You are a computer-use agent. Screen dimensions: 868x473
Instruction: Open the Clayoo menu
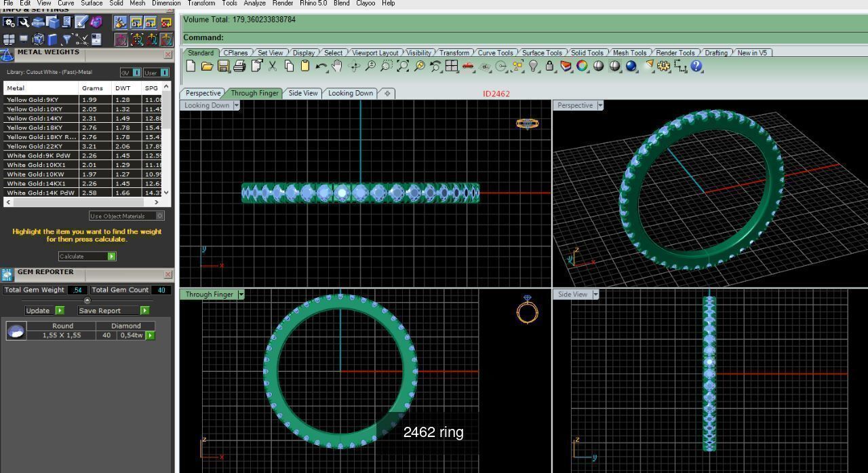coord(366,3)
